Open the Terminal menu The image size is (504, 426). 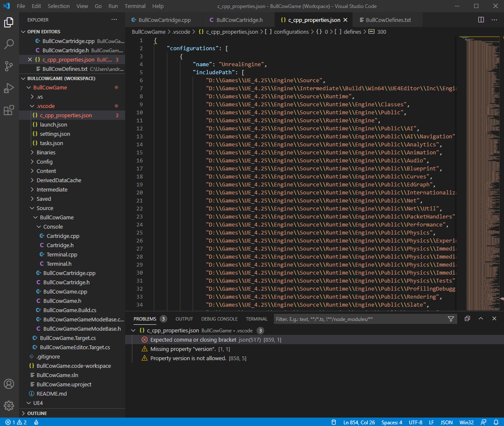135,6
